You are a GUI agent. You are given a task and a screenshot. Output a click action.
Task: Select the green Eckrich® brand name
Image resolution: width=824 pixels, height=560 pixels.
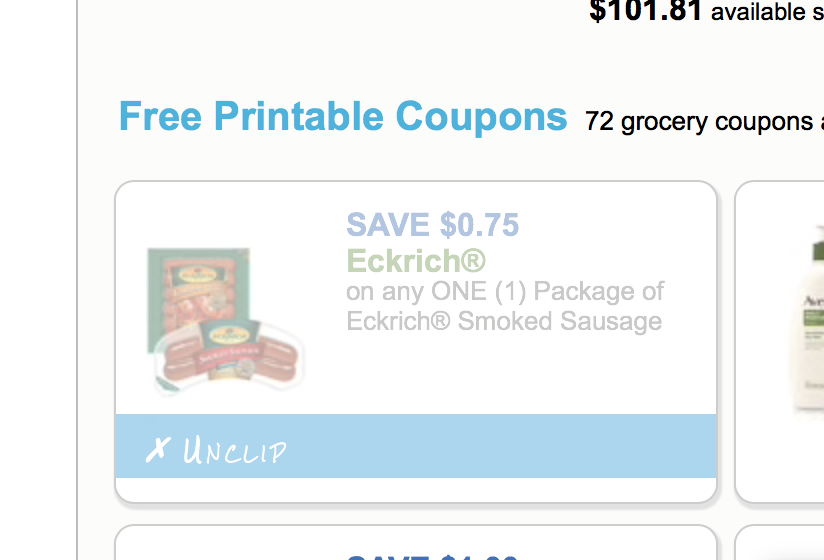click(415, 261)
